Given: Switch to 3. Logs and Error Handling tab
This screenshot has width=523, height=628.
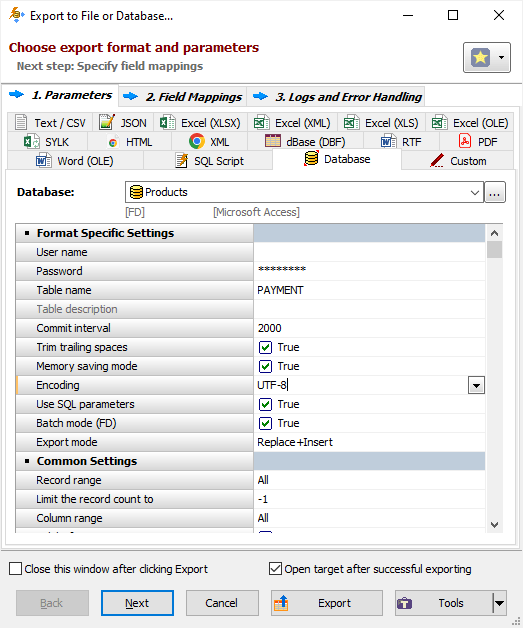Looking at the screenshot, I should pyautogui.click(x=336, y=97).
